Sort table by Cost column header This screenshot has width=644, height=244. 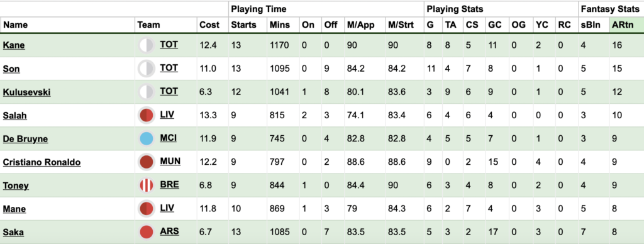(209, 25)
